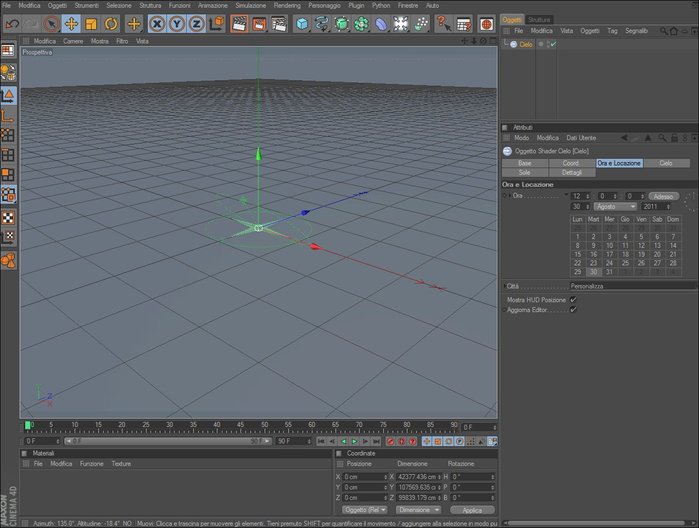Render the active view clapperboard
699x528 pixels.
coord(239,24)
